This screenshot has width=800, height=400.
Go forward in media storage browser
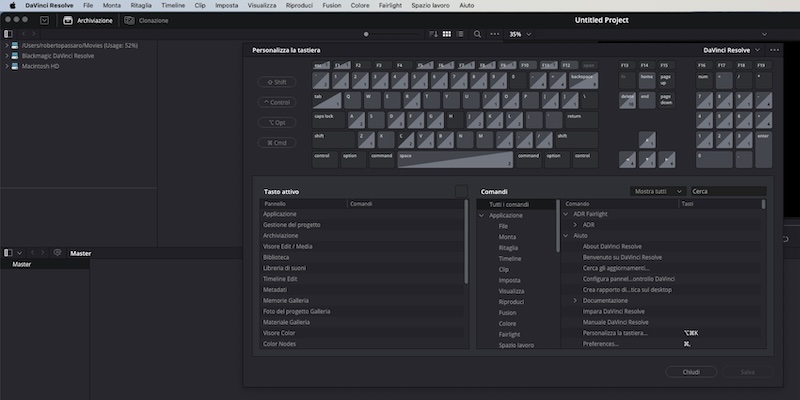pos(34,34)
